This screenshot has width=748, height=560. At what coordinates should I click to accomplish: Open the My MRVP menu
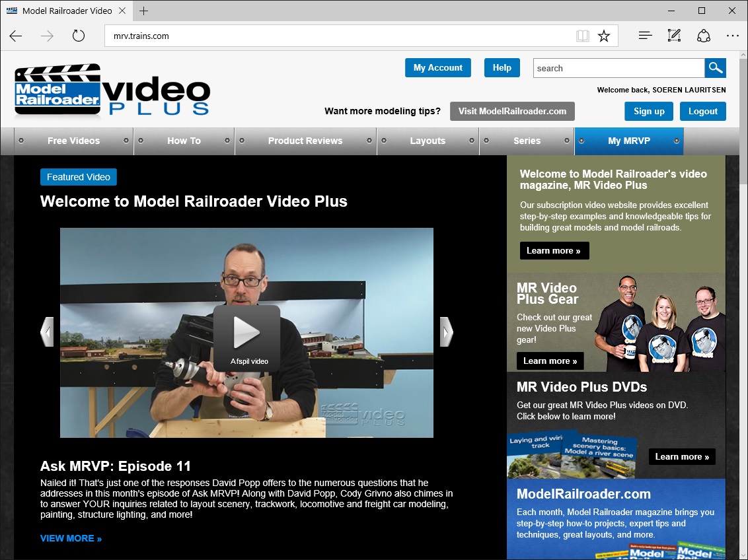(629, 141)
